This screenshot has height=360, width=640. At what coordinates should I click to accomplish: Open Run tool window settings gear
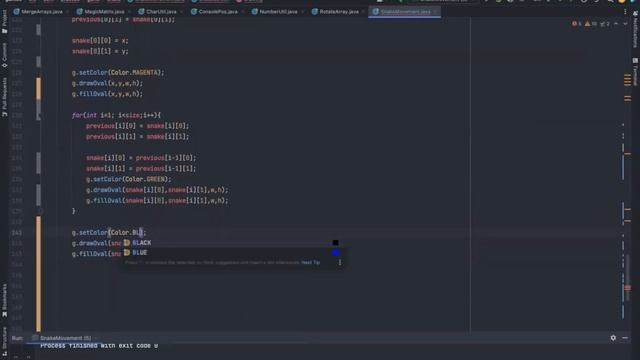pos(613,338)
